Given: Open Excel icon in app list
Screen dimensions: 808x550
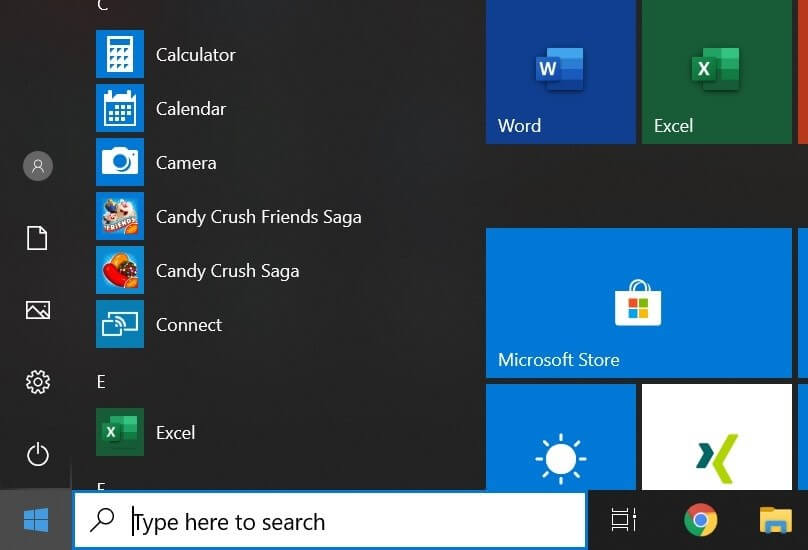Looking at the screenshot, I should tap(120, 432).
